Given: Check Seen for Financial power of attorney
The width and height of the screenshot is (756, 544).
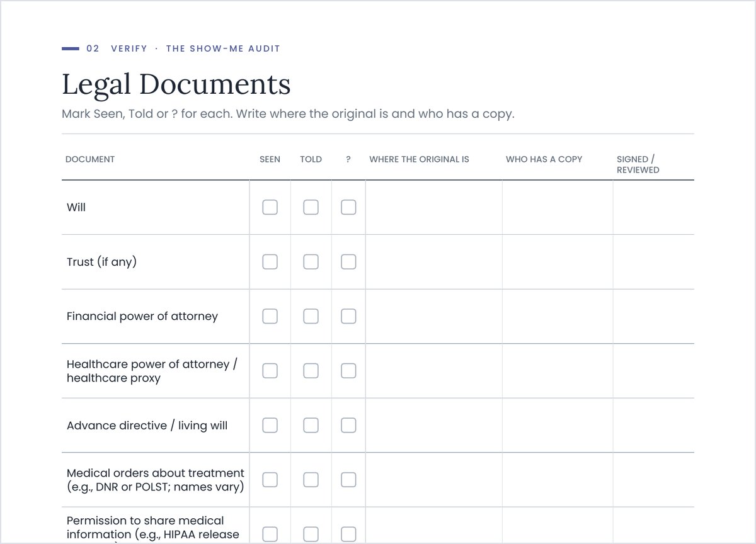Looking at the screenshot, I should (x=270, y=316).
